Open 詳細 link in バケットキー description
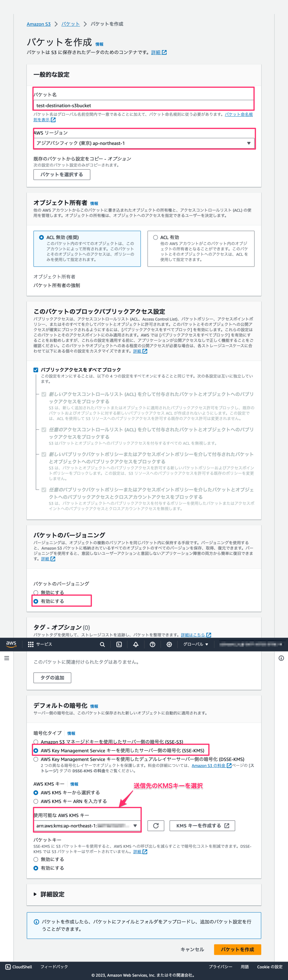Image resolution: width=288 pixels, height=980 pixels. point(140,852)
